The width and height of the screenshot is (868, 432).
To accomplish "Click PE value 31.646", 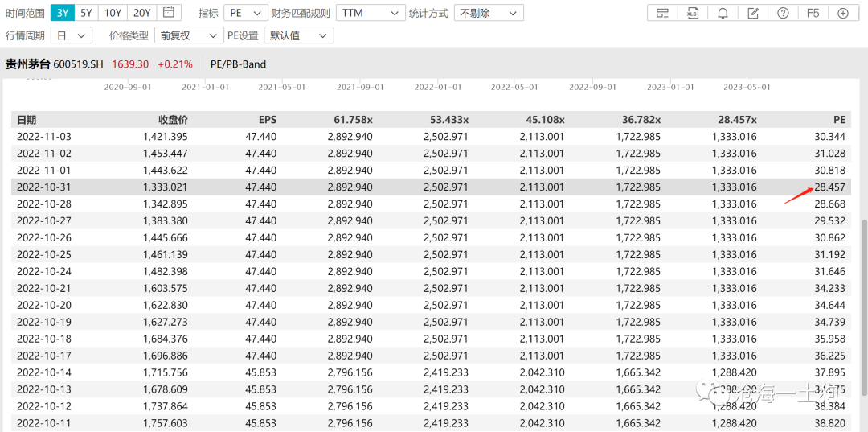I will point(829,271).
